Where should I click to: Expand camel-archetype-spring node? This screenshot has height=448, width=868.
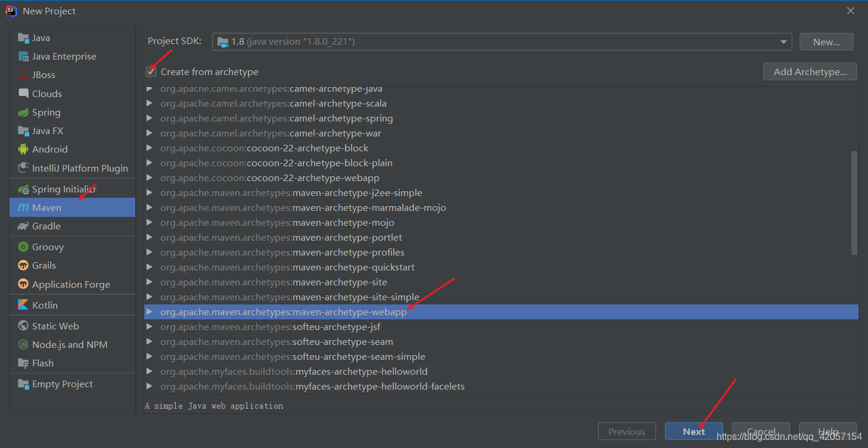tap(150, 119)
